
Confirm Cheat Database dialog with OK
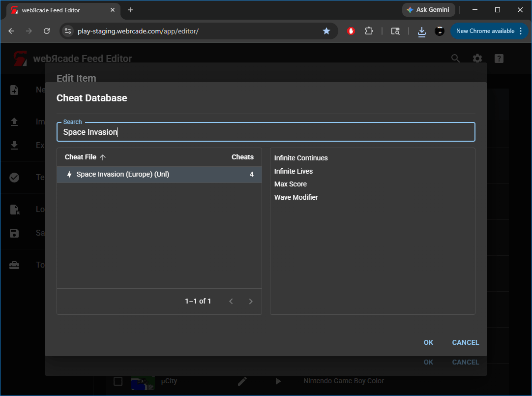(x=428, y=342)
